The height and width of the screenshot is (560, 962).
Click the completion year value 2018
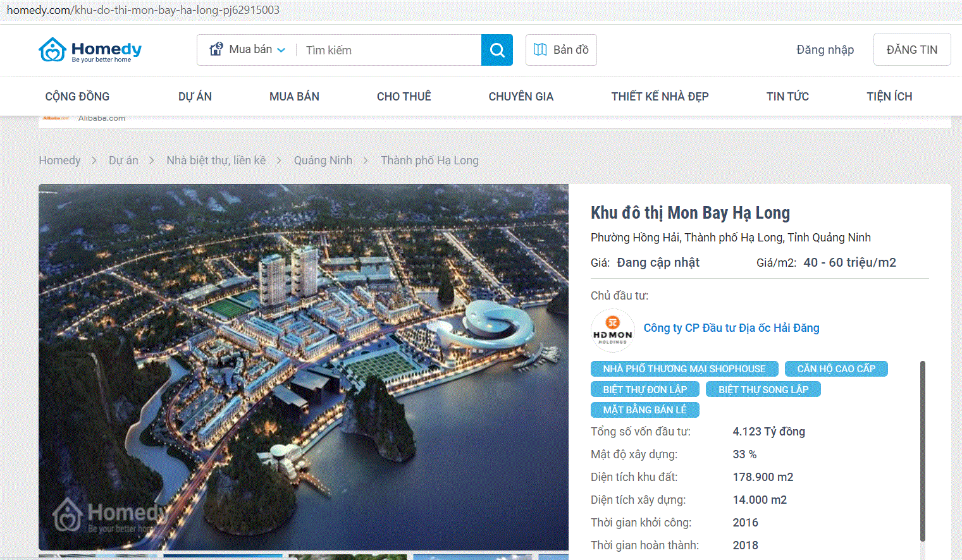[x=745, y=545]
